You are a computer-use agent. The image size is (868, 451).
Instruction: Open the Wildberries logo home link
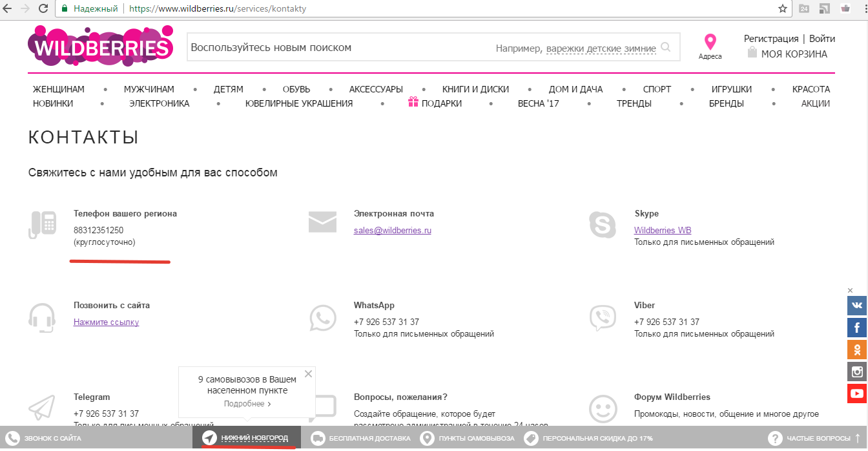point(101,46)
